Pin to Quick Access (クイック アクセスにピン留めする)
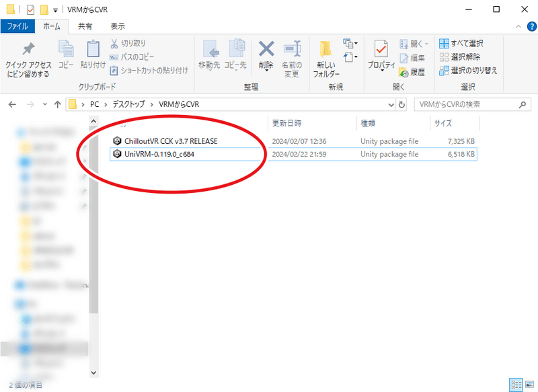The height and width of the screenshot is (392, 538). point(28,59)
